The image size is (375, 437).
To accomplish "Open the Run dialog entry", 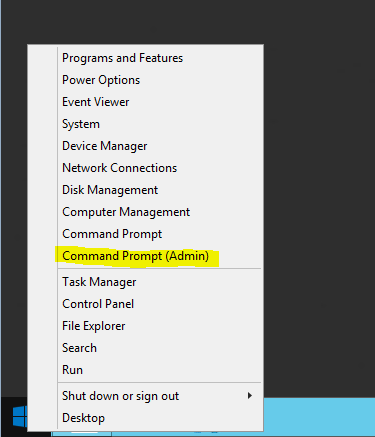I will [72, 370].
